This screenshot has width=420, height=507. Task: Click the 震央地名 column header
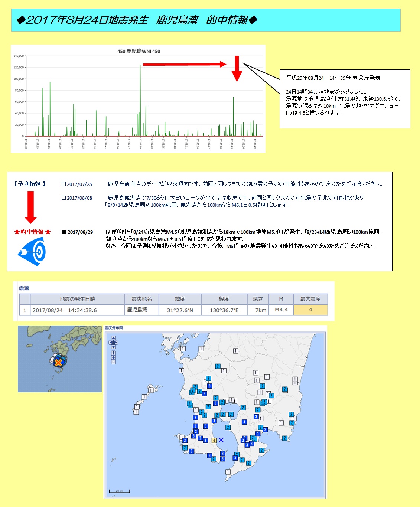[x=141, y=299]
